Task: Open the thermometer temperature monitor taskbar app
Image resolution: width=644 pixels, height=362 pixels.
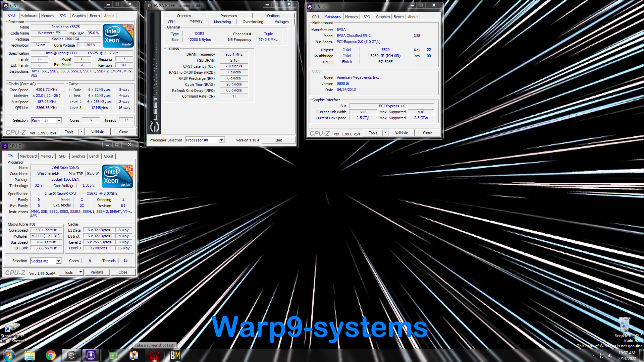Action: [x=134, y=355]
